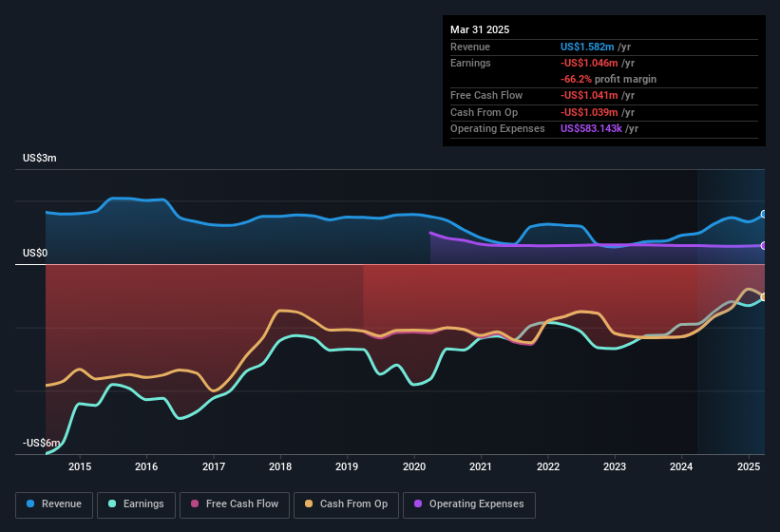Screen dimensions: 780x532
Task: Select the 2025 x-axis label
Action: click(749, 466)
